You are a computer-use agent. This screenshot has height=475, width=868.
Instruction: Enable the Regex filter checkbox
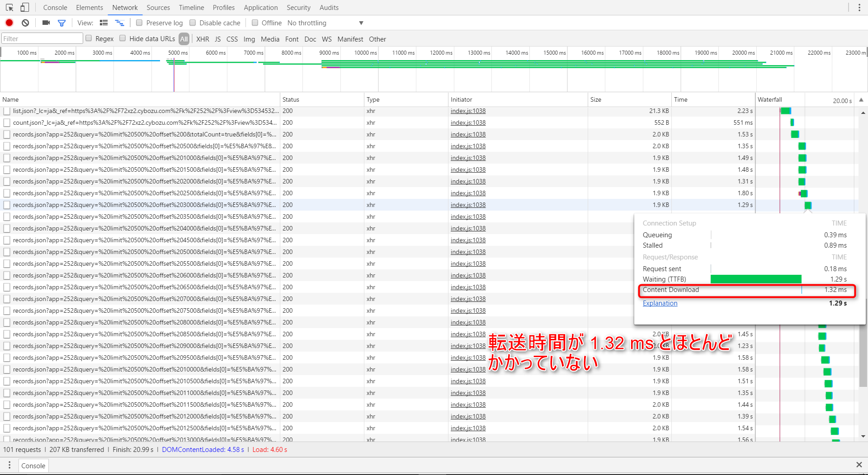tap(89, 38)
